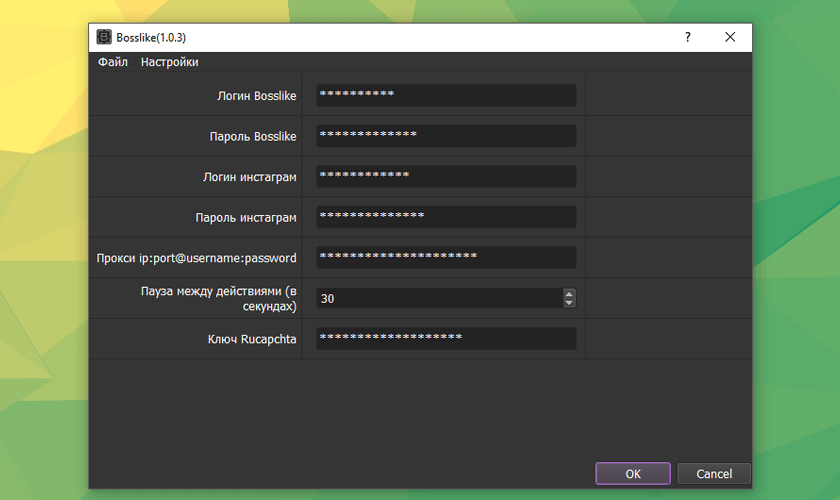Open the Файл menu
840x500 pixels.
[112, 62]
